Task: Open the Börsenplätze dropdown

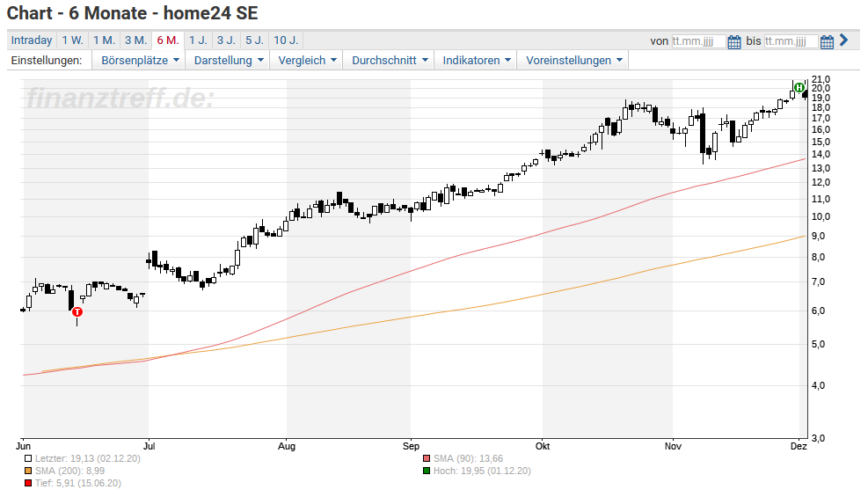Action: coord(140,61)
